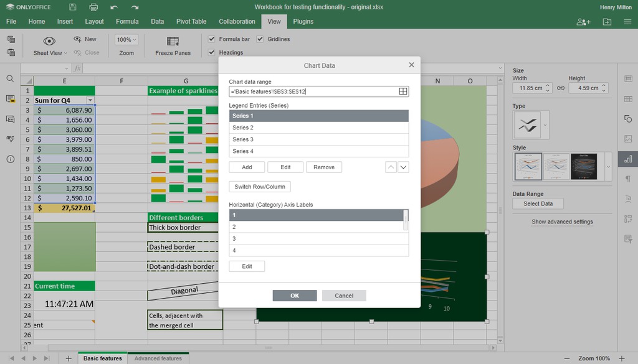Toggle the Gridlines checkbox

[x=260, y=39]
